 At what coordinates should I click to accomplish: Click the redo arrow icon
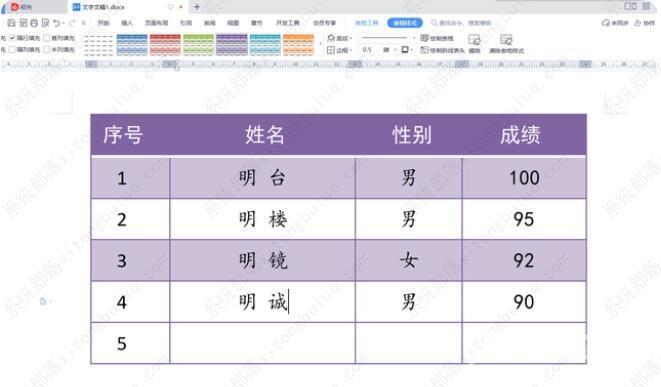click(x=73, y=23)
